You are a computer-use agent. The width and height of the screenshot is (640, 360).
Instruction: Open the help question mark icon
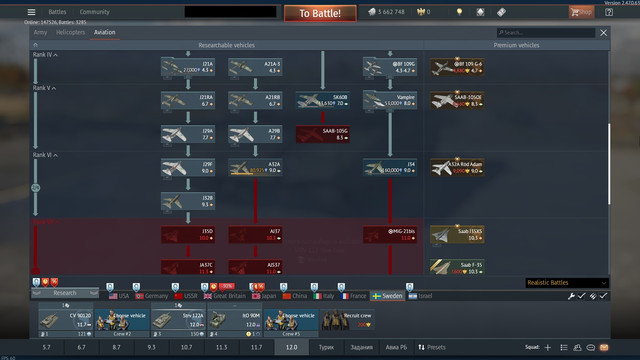[609, 12]
